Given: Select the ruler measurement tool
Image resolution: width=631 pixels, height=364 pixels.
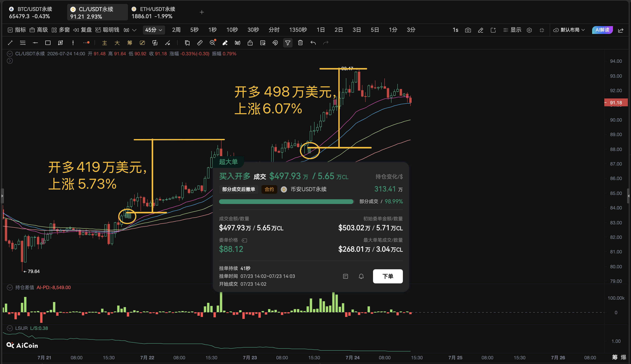Looking at the screenshot, I should click(200, 43).
